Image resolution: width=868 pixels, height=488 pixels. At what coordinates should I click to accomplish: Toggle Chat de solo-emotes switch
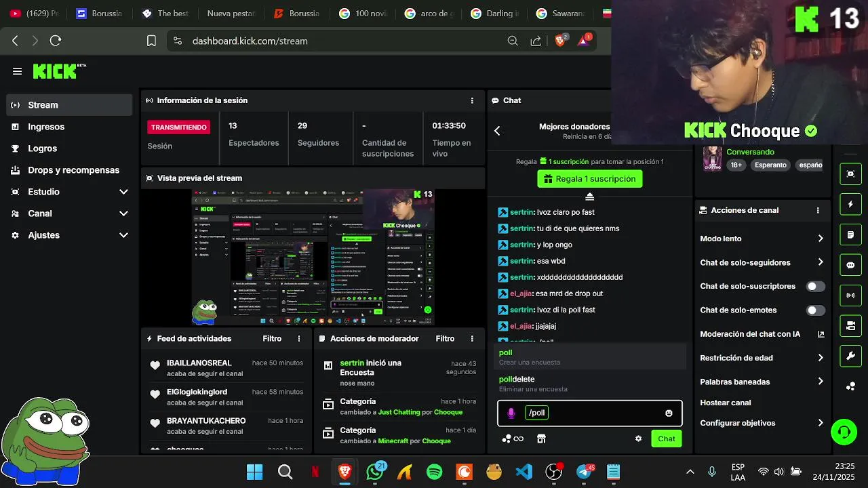pyautogui.click(x=816, y=310)
